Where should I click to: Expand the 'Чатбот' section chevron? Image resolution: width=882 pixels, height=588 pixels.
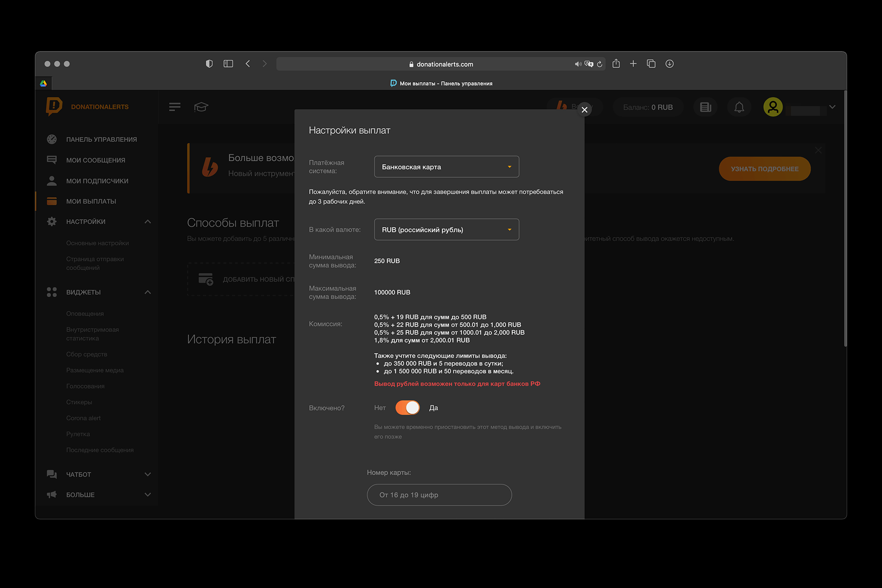tap(147, 474)
